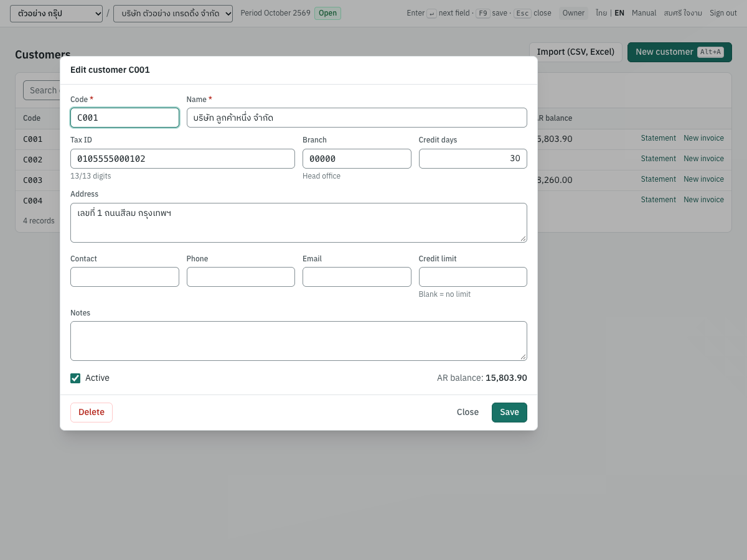This screenshot has width=747, height=560.
Task: Open Statement for customer C003
Action: pos(658,179)
